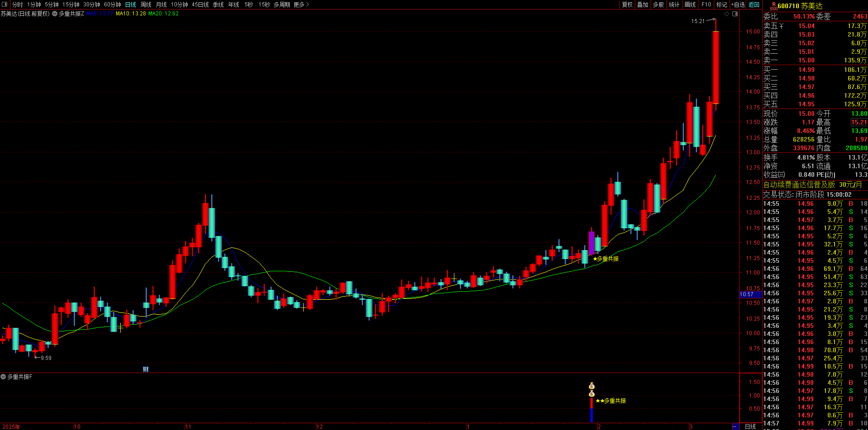Screen dimensions: 868x430
Task: Click MA10: 13.28 indicator value
Action: tap(131, 14)
